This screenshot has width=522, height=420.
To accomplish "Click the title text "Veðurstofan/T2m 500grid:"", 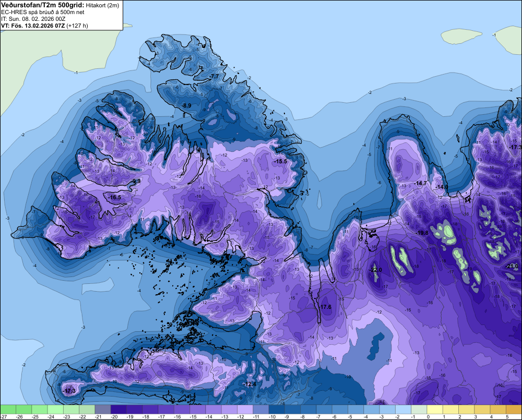I will tap(42, 5).
